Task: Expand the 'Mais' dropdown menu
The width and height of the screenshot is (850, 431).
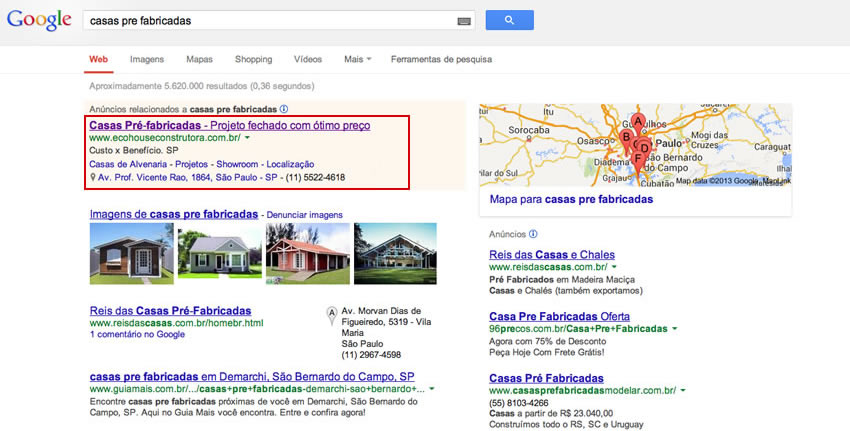Action: point(357,59)
